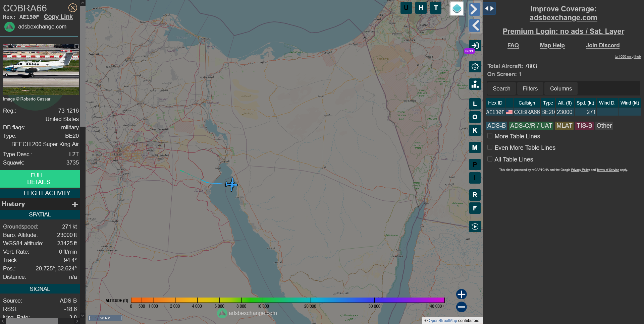The height and width of the screenshot is (324, 644).
Task: Open OpenStreetMap attribution link
Action: pyautogui.click(x=443, y=321)
